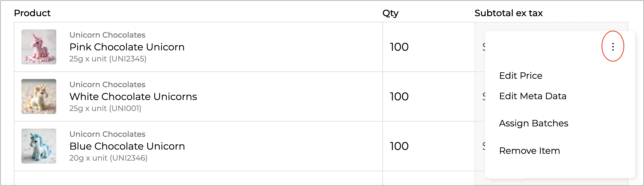644x186 pixels.
Task: Click the White Chocolate Unicorns product image
Action: tap(39, 97)
